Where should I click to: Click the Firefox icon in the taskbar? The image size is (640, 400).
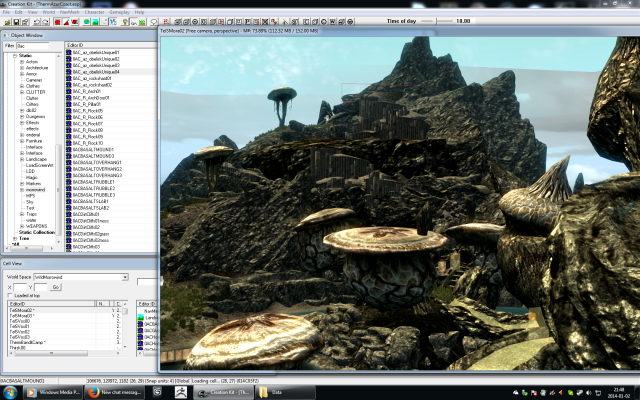click(x=93, y=393)
